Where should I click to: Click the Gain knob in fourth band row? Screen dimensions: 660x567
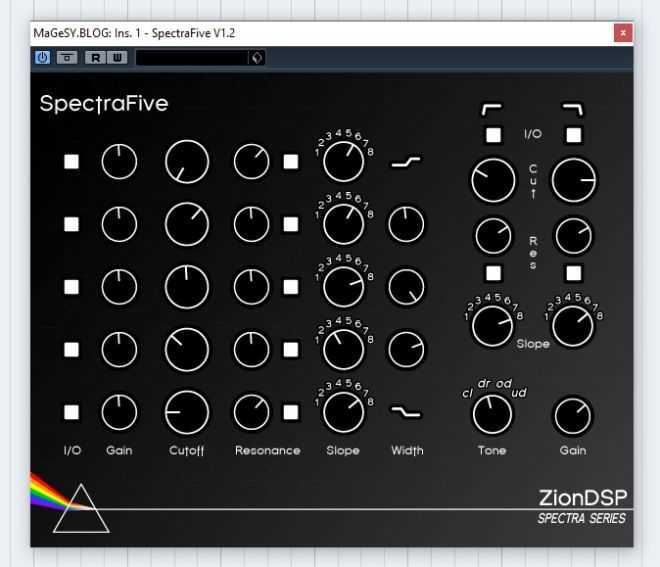pos(119,349)
